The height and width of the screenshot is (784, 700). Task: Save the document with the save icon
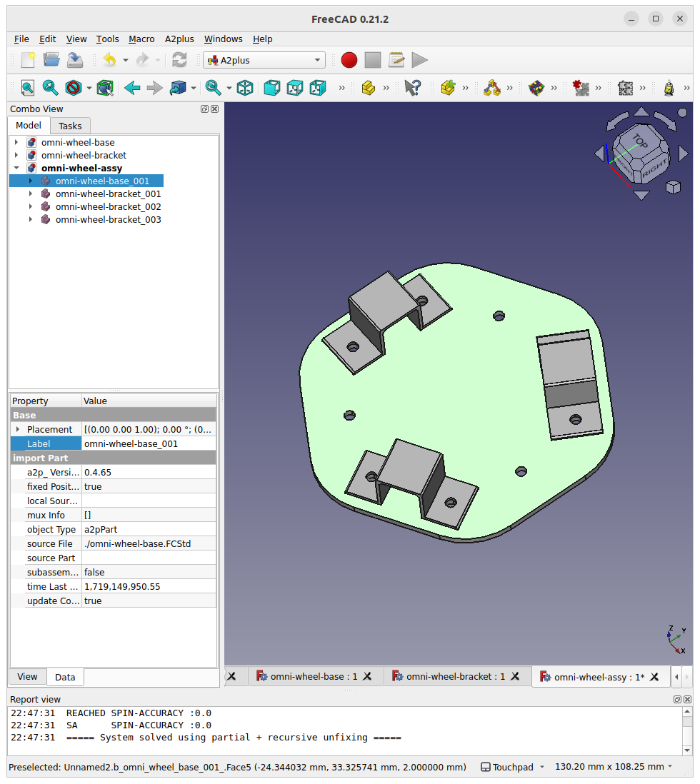(75, 60)
